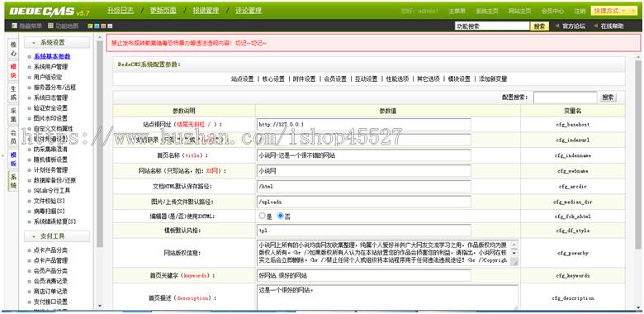Open the 快捷方式 shortcuts dropdown
Viewport: 644px width, 314px height.
point(610,11)
